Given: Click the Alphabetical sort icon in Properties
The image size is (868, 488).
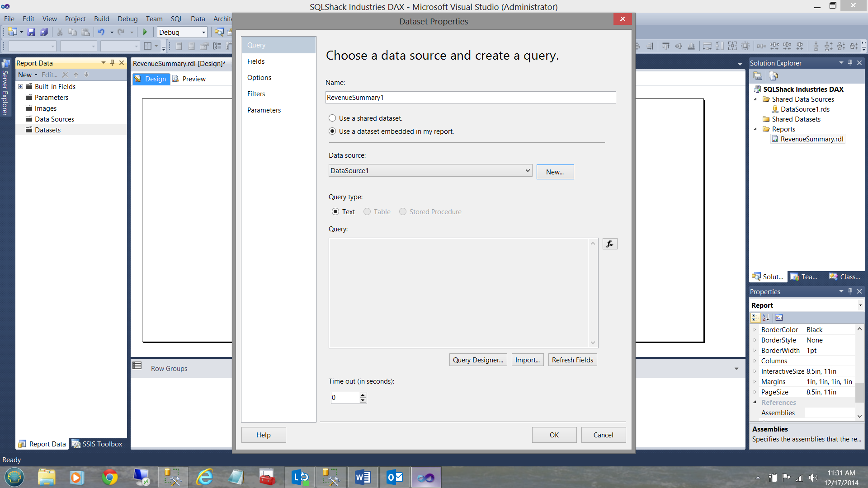Looking at the screenshot, I should pyautogui.click(x=766, y=318).
